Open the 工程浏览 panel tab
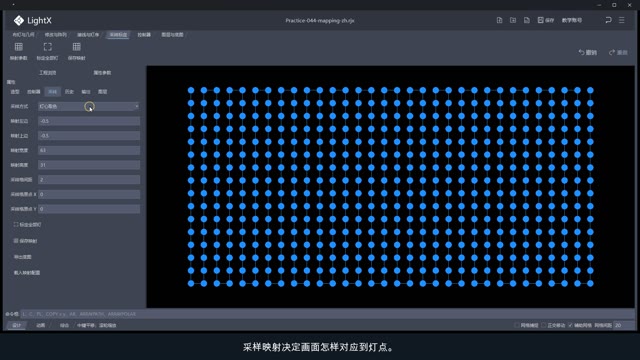This screenshot has height=360, width=640. (x=48, y=73)
